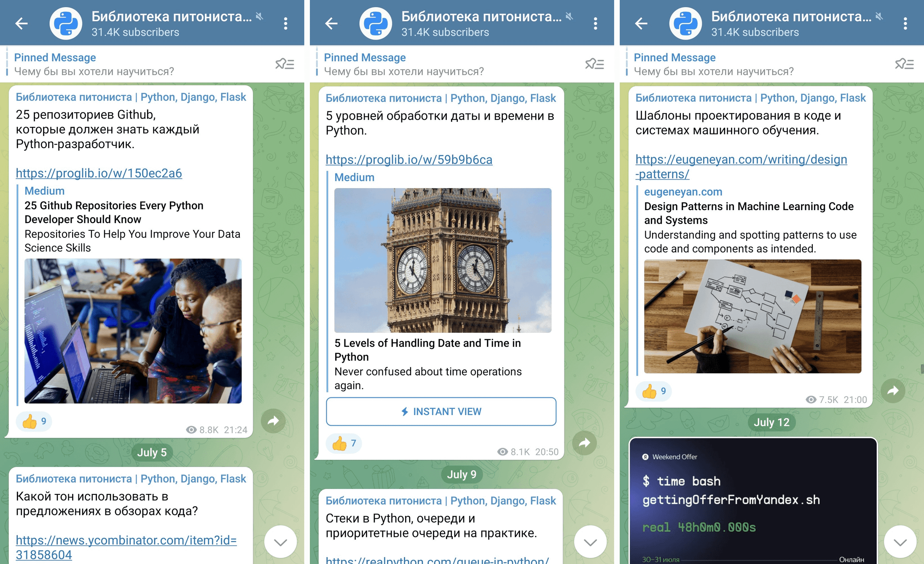Open three-dot menu in middle screen
Viewport: 924px width, 564px height.
tap(596, 23)
